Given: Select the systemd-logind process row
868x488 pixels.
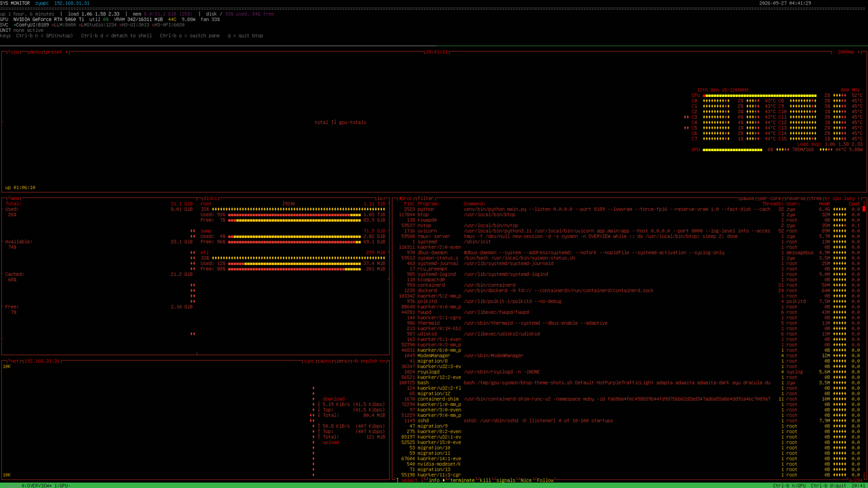Looking at the screenshot, I should tap(628, 274).
